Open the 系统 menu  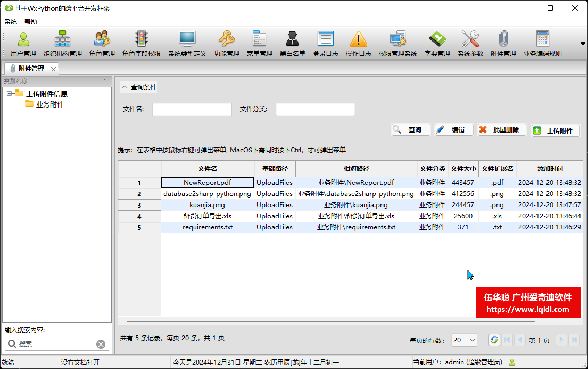pyautogui.click(x=11, y=22)
